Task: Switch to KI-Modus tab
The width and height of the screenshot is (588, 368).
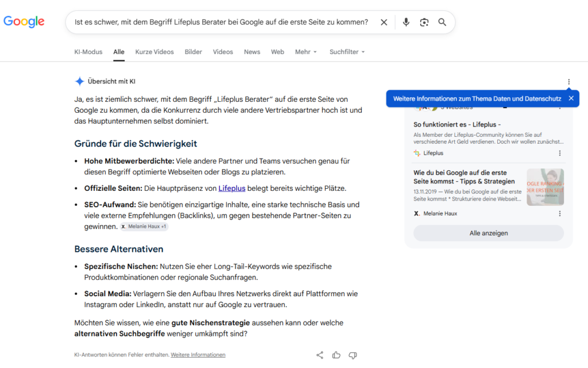Action: pos(88,52)
